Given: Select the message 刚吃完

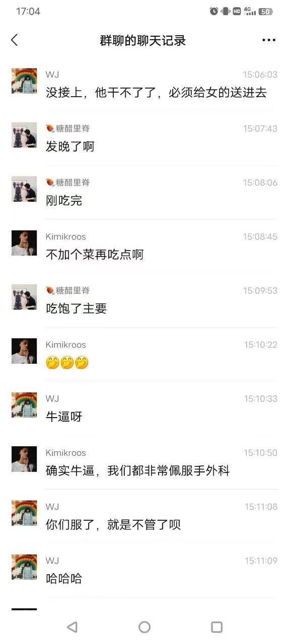Looking at the screenshot, I should 64,201.
